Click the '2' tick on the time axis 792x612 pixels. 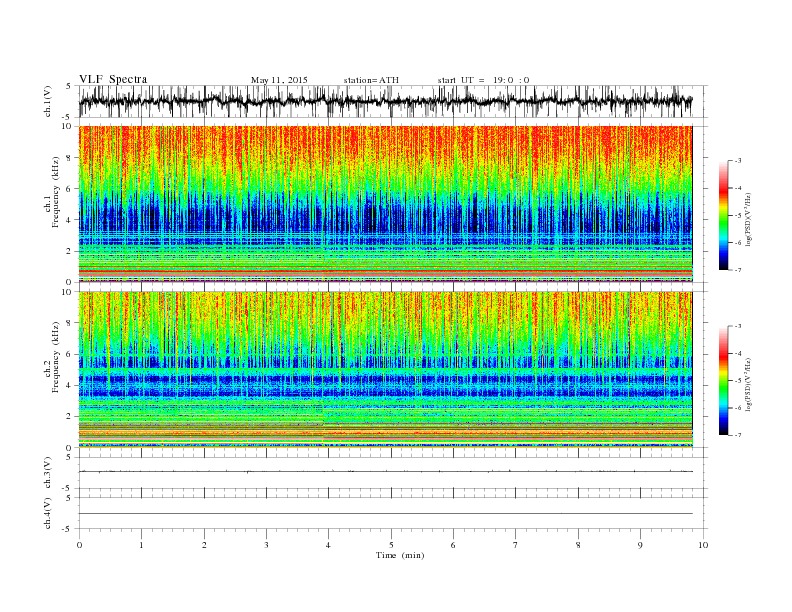click(204, 545)
